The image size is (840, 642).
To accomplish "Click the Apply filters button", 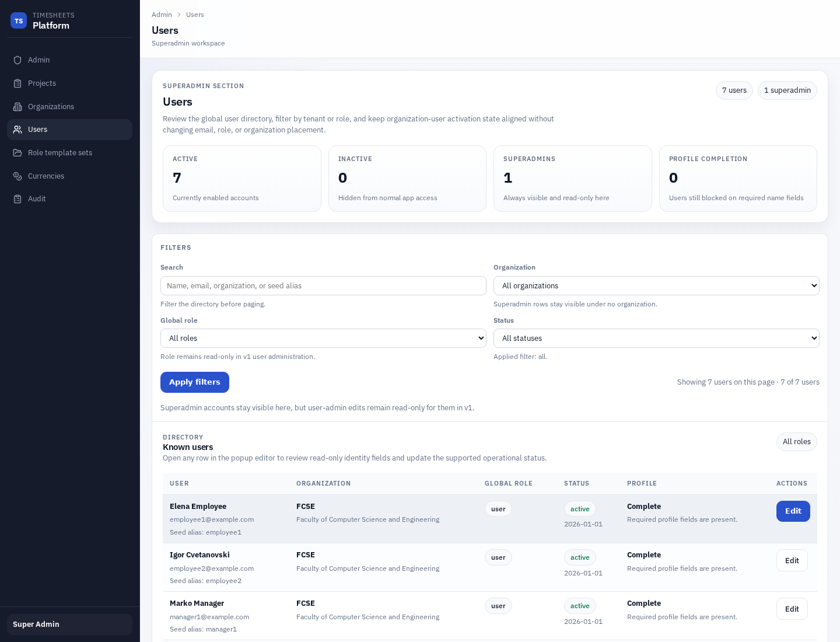I will [195, 382].
